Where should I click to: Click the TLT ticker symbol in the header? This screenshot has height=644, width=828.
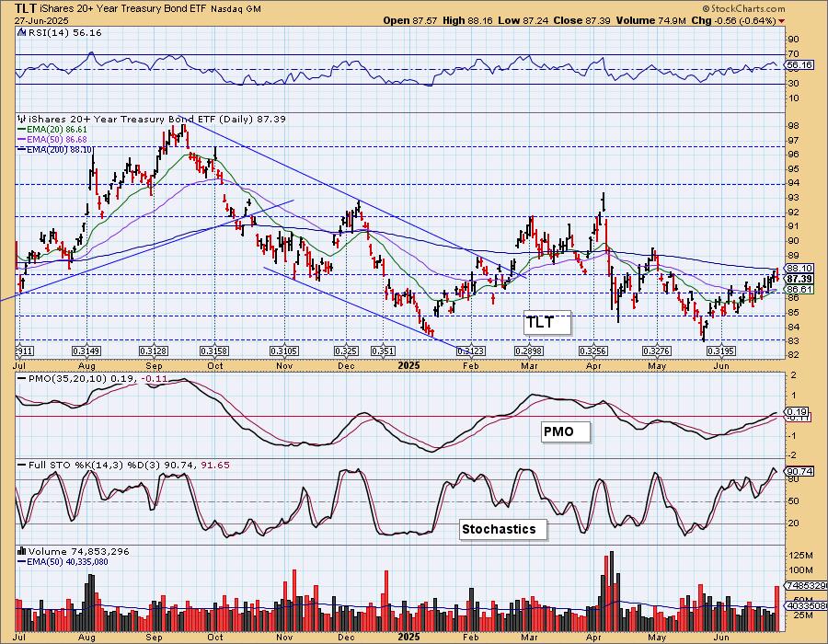[x=26, y=8]
